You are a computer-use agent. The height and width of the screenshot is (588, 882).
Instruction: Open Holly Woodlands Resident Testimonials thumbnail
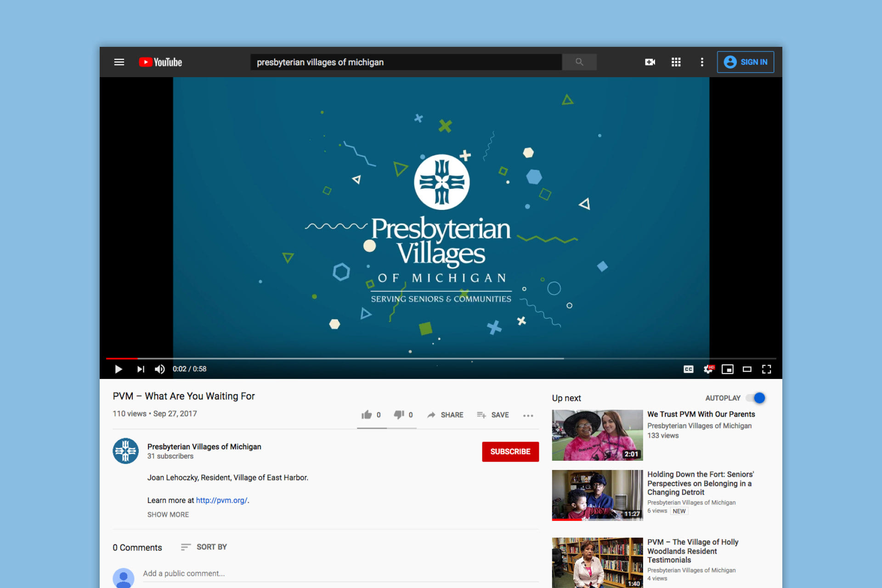(x=597, y=562)
